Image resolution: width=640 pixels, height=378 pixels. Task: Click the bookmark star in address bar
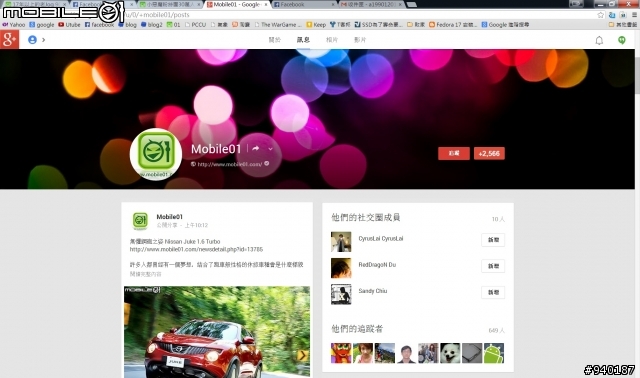tap(600, 15)
